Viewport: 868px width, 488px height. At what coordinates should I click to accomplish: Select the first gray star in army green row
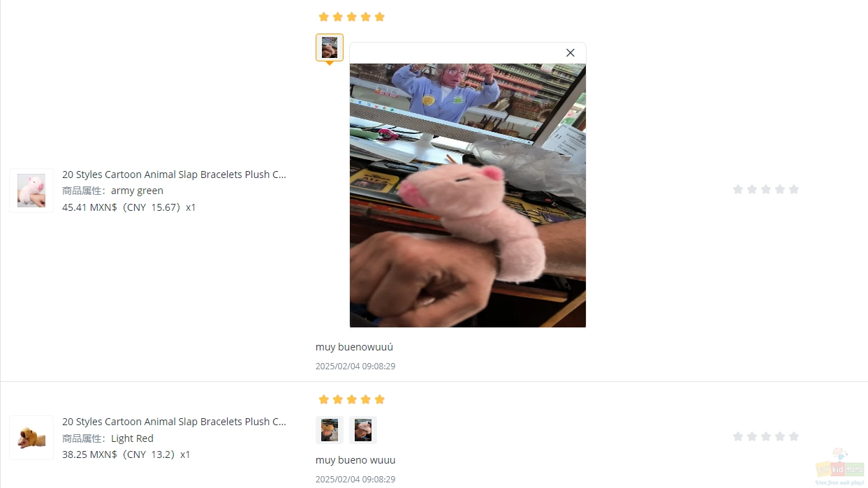click(x=738, y=189)
